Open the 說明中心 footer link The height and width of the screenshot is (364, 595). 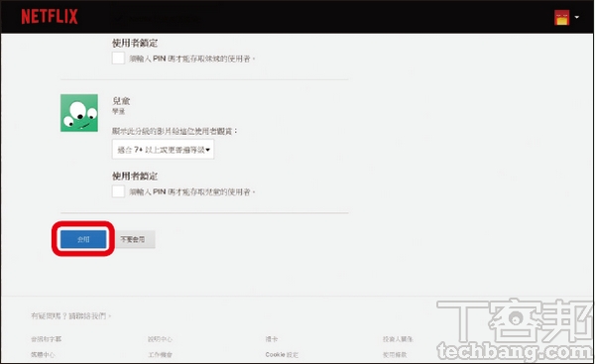160,339
